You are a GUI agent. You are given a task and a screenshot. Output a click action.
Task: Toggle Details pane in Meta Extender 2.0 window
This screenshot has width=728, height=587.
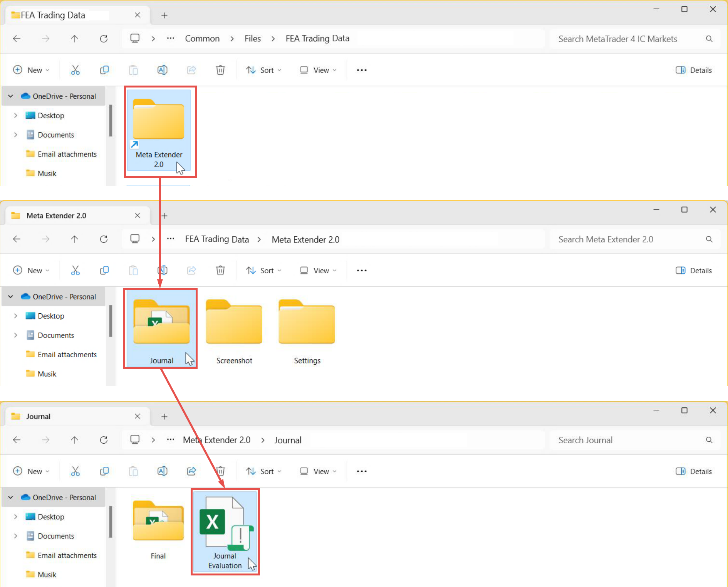coord(694,270)
